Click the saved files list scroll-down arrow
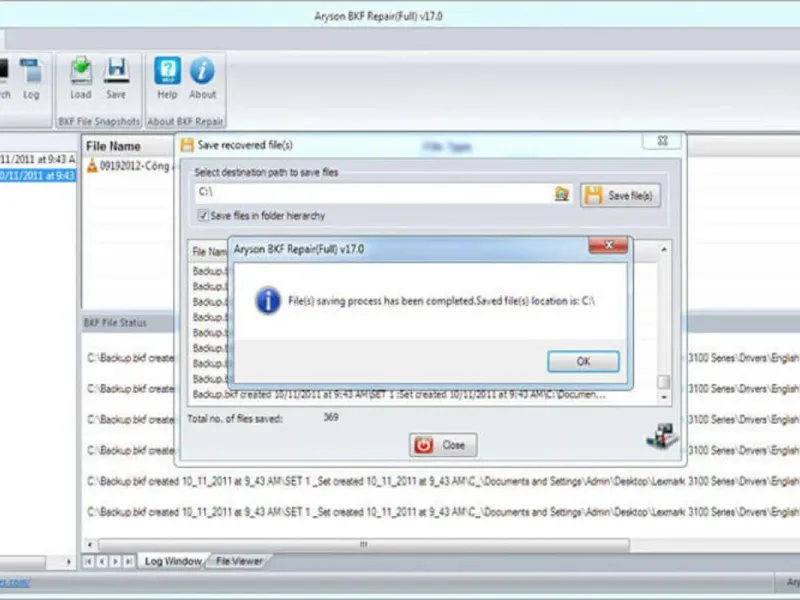Viewport: 800px width, 600px height. tap(664, 396)
